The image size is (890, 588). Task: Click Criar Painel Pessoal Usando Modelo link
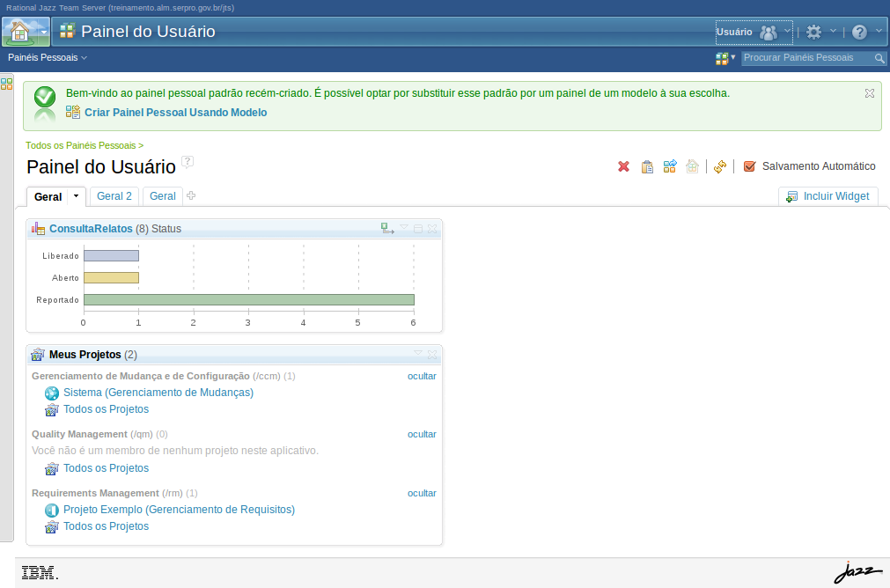click(x=175, y=113)
